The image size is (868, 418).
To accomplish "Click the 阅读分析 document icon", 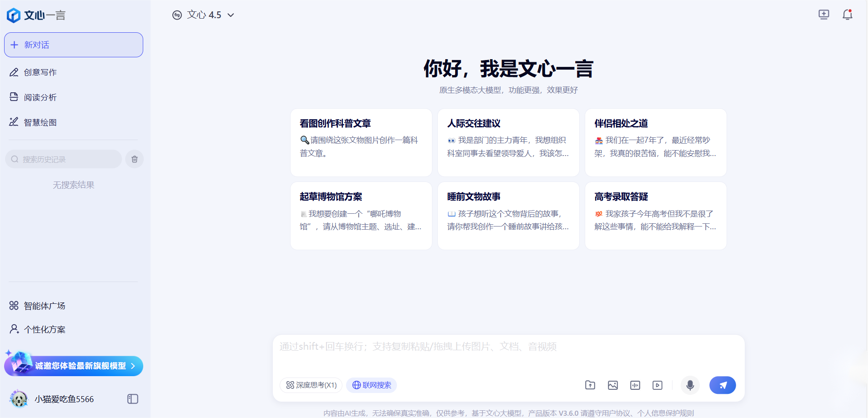I will tap(14, 97).
